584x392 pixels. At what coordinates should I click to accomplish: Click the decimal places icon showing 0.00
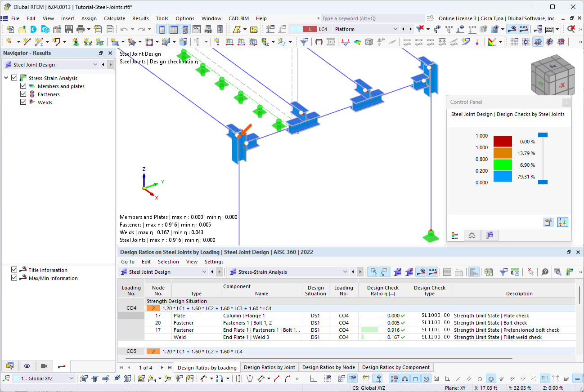[516, 272]
